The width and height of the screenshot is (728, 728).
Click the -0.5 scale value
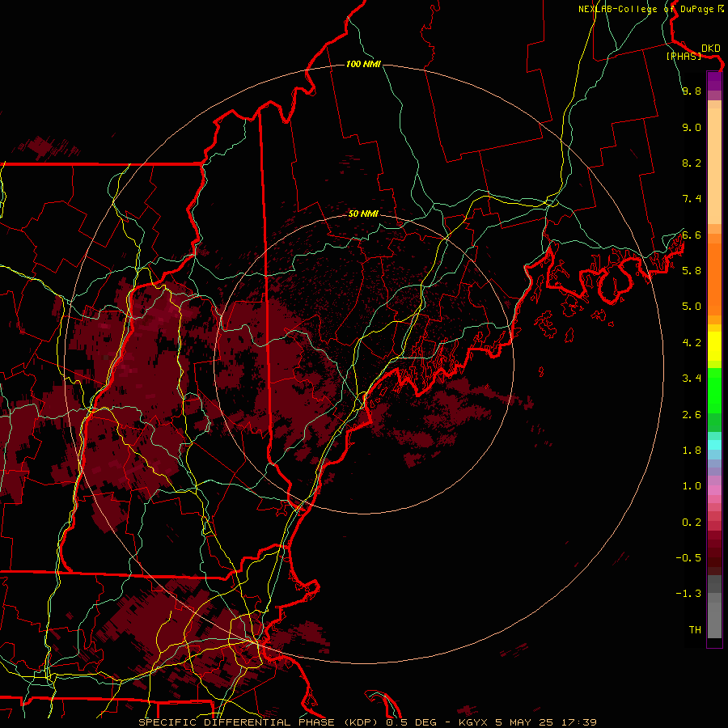tap(688, 557)
